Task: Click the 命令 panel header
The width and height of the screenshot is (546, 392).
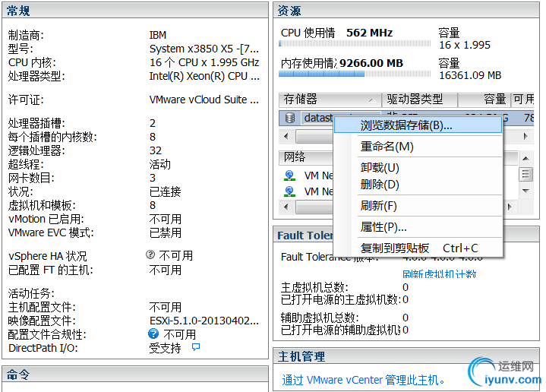Action: 135,375
